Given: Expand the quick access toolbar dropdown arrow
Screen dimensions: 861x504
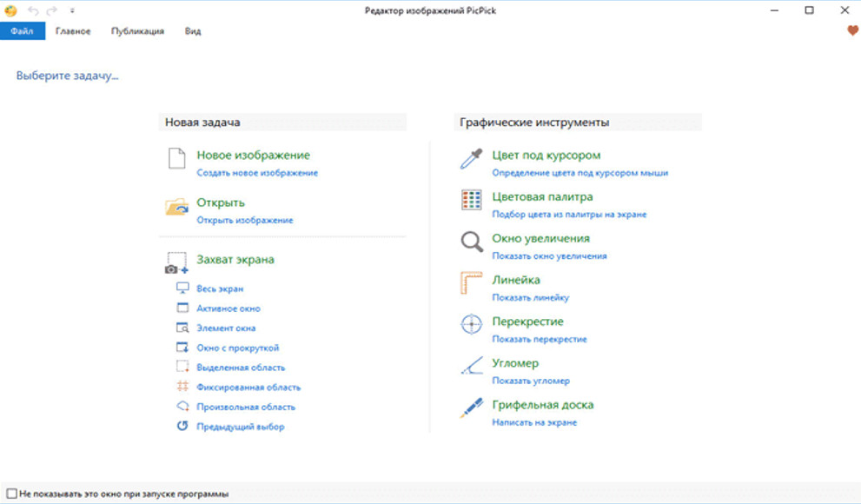Looking at the screenshot, I should click(x=72, y=10).
